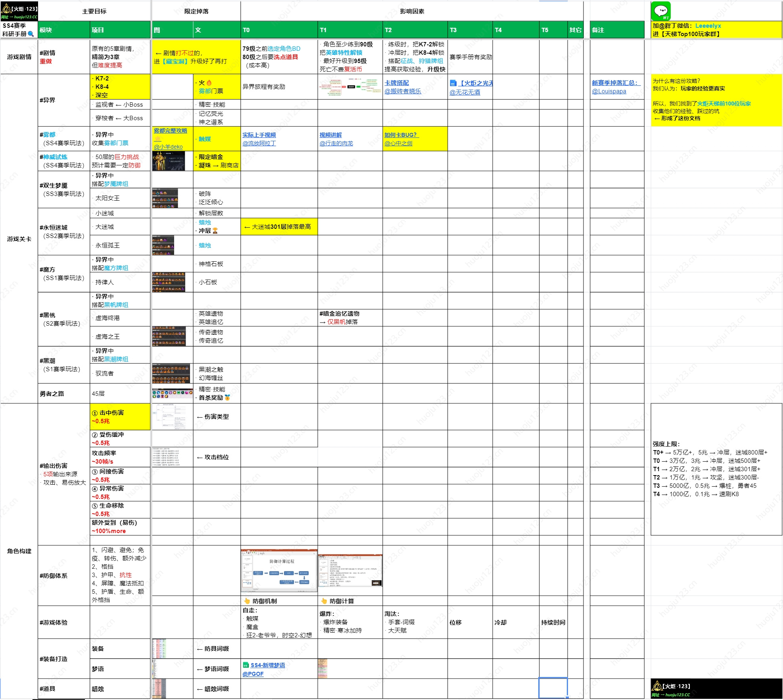Click the 视频讲解 link

point(330,135)
